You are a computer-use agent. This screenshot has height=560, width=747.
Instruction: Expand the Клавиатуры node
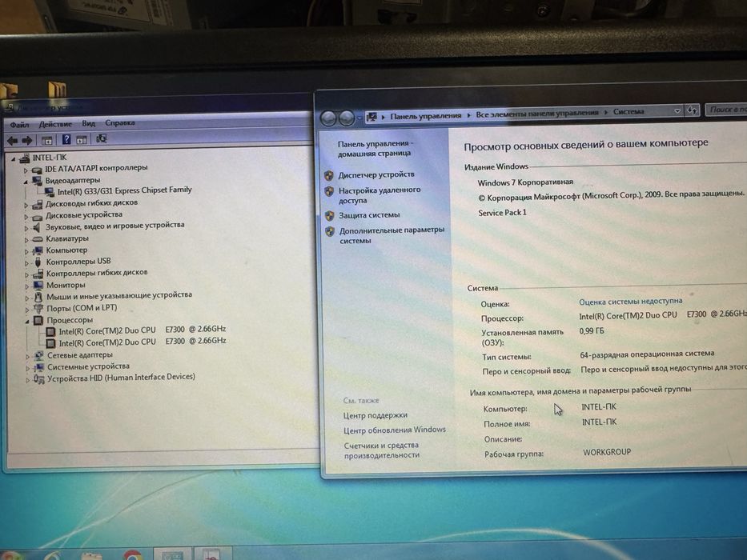26,239
